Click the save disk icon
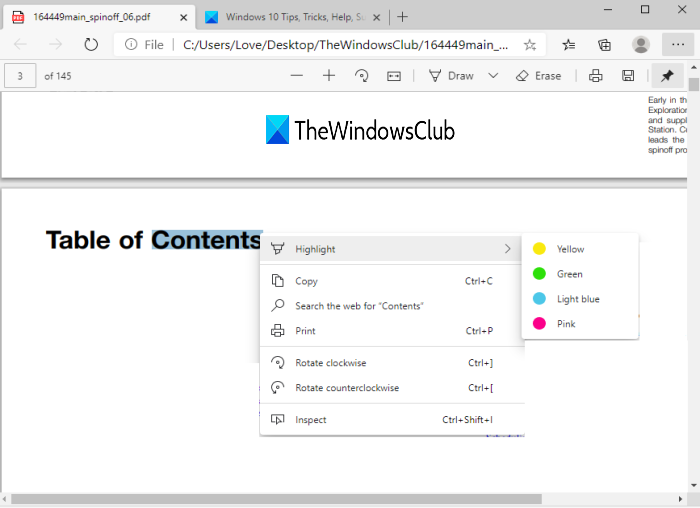This screenshot has width=700, height=508. click(x=628, y=76)
